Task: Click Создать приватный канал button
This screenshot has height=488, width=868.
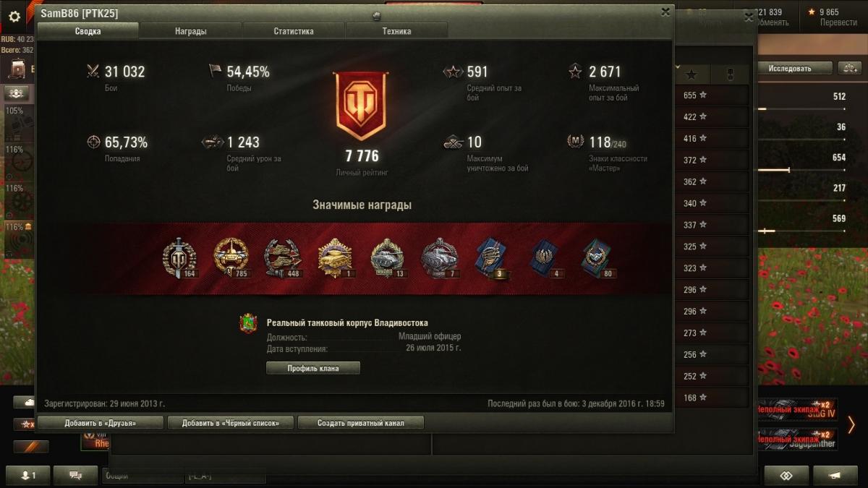Action: (360, 423)
